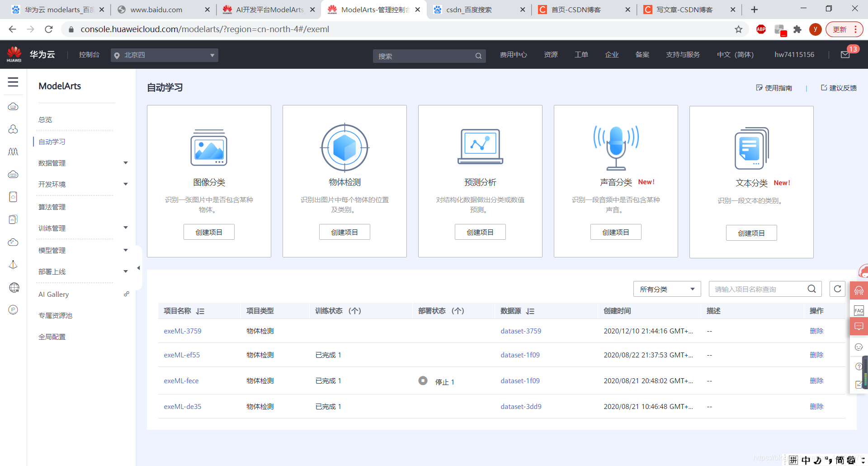Delete the exeML-ef55 project
The width and height of the screenshot is (868, 466).
point(816,355)
